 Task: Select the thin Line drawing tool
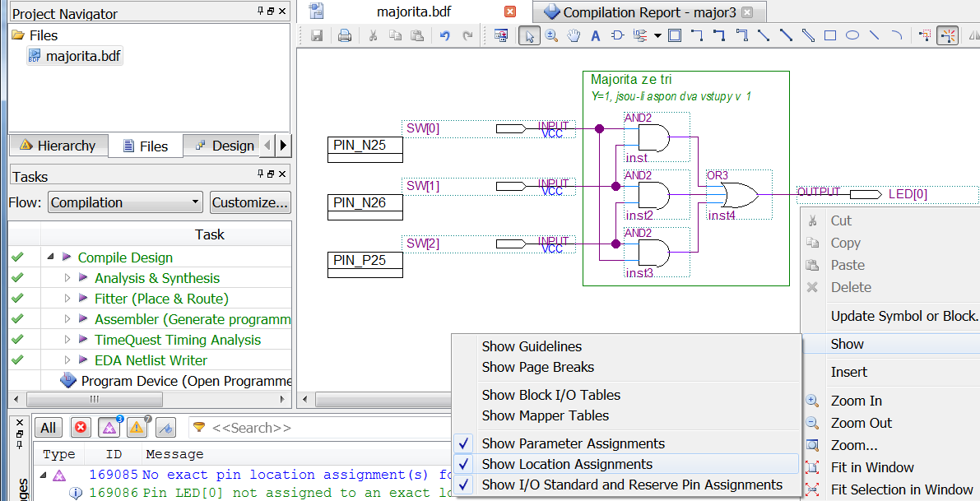coord(875,35)
